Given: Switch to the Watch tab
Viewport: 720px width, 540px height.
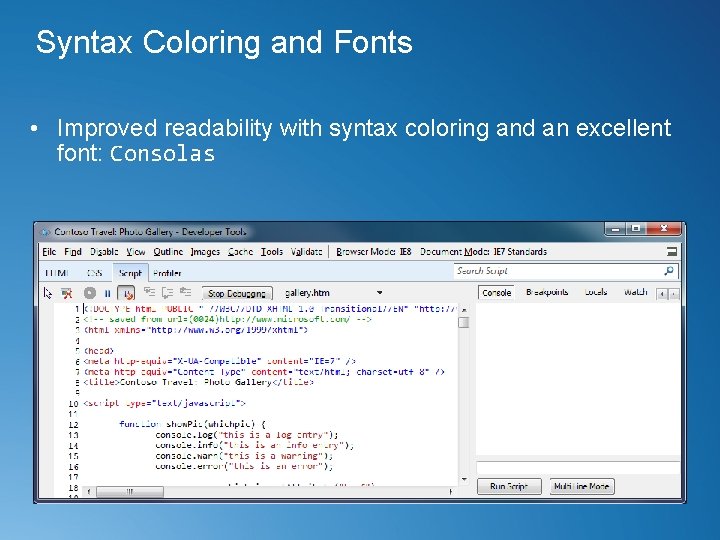Looking at the screenshot, I should [x=636, y=292].
